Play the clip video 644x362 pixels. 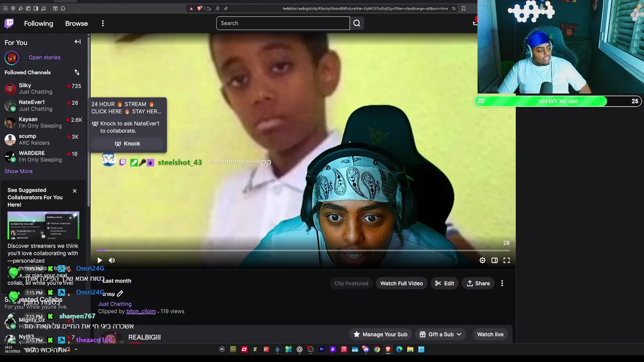(100, 260)
